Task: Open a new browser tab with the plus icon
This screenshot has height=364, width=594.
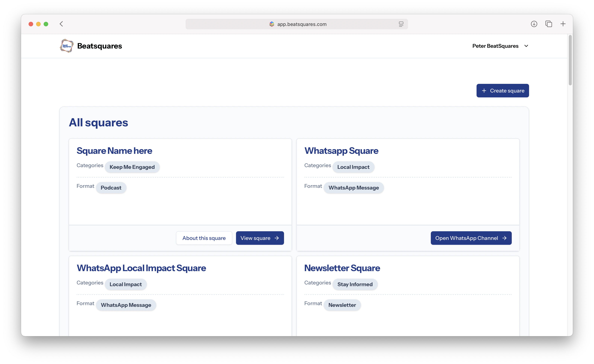Action: tap(563, 24)
